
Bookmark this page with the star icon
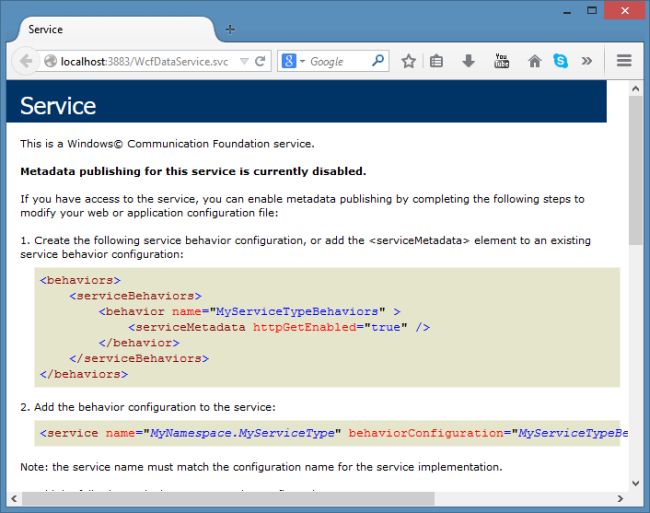point(408,61)
